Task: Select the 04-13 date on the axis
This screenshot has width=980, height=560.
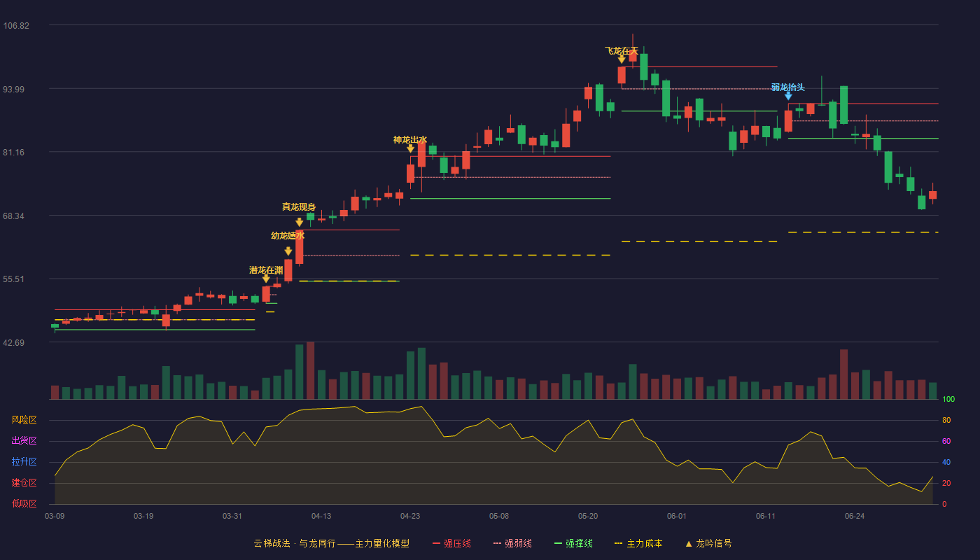Action: point(321,516)
